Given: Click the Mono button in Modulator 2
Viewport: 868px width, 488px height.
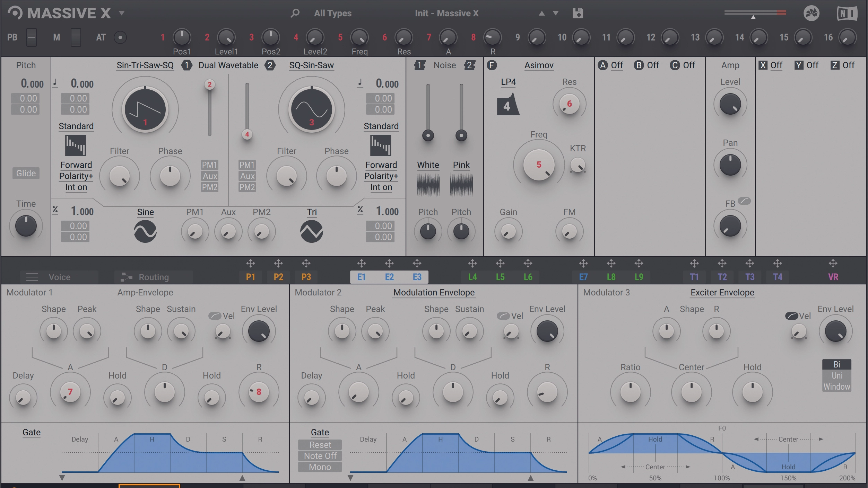Looking at the screenshot, I should tap(320, 467).
